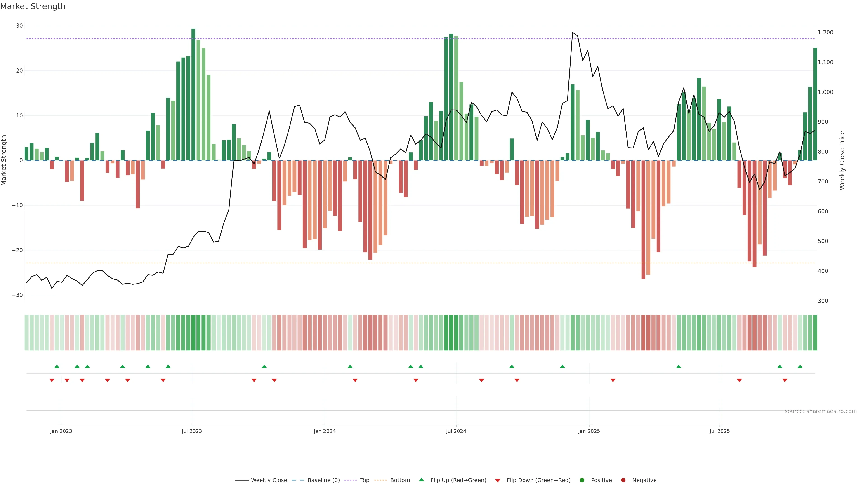868x488 pixels.
Task: Click the leftmost red flip-down triangle marker
Action: pos(52,380)
